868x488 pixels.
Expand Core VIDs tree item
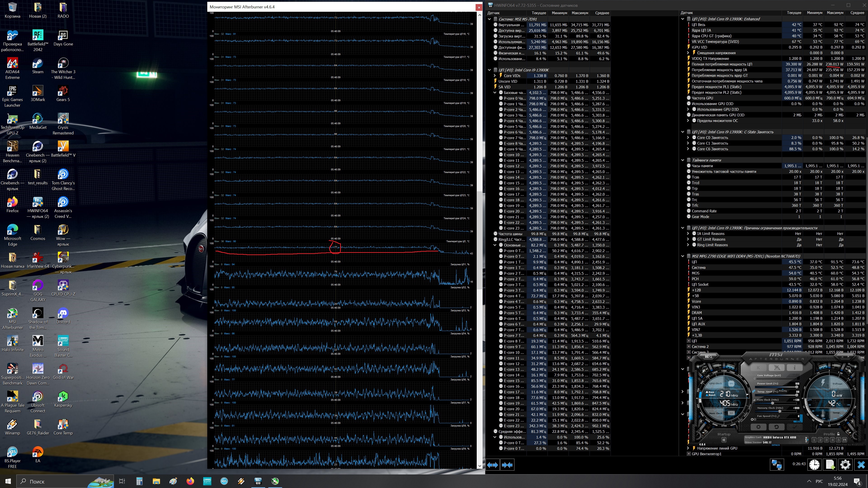point(495,76)
